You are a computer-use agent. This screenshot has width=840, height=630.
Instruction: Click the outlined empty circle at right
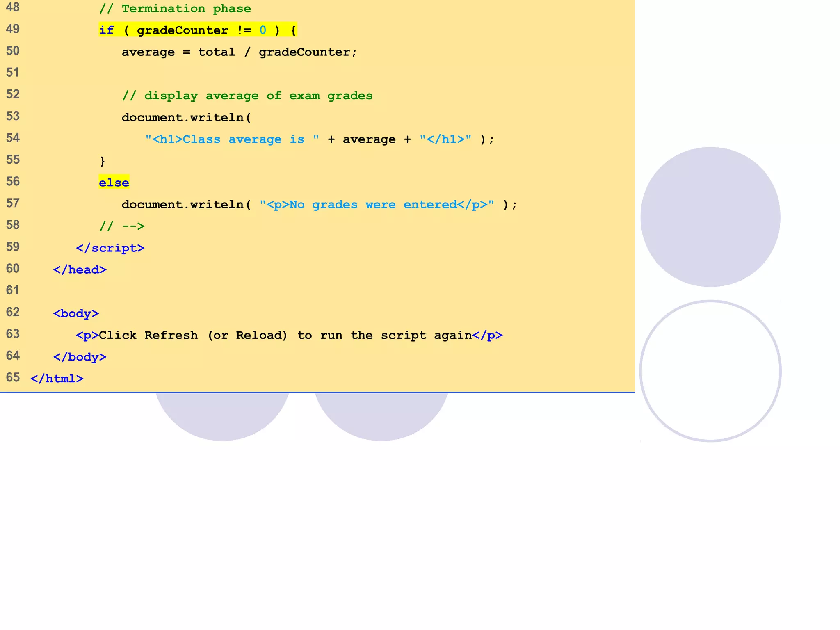[x=710, y=371]
